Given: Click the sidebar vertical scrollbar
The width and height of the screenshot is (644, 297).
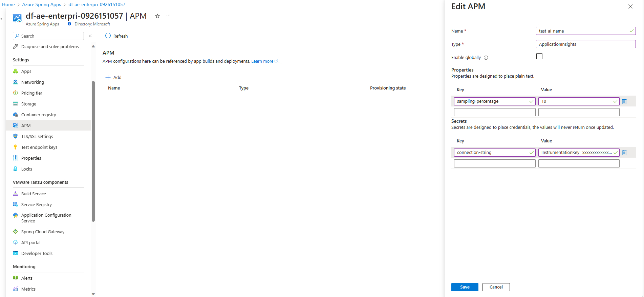Looking at the screenshot, I should (93, 151).
